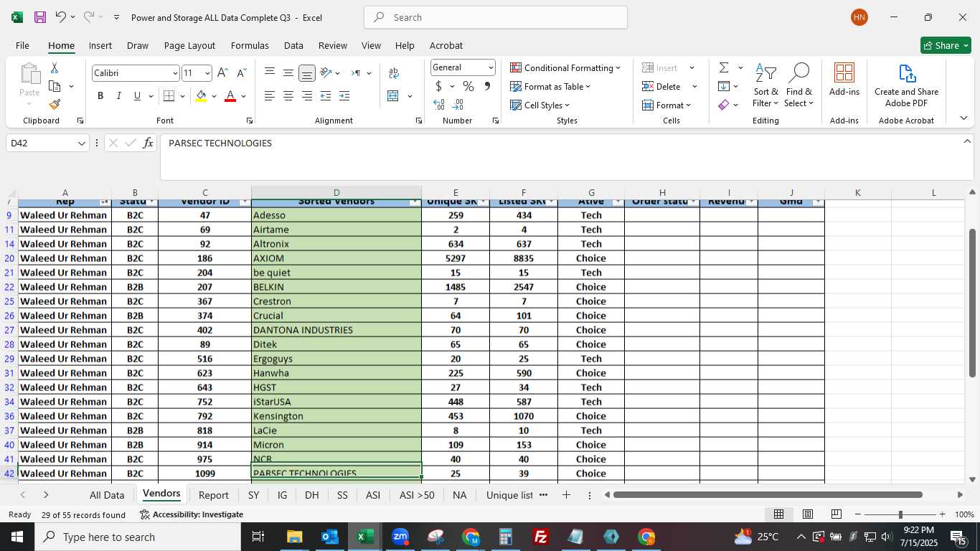Apply Center horizontal alignment
Viewport: 980px width, 551px height.
point(288,95)
